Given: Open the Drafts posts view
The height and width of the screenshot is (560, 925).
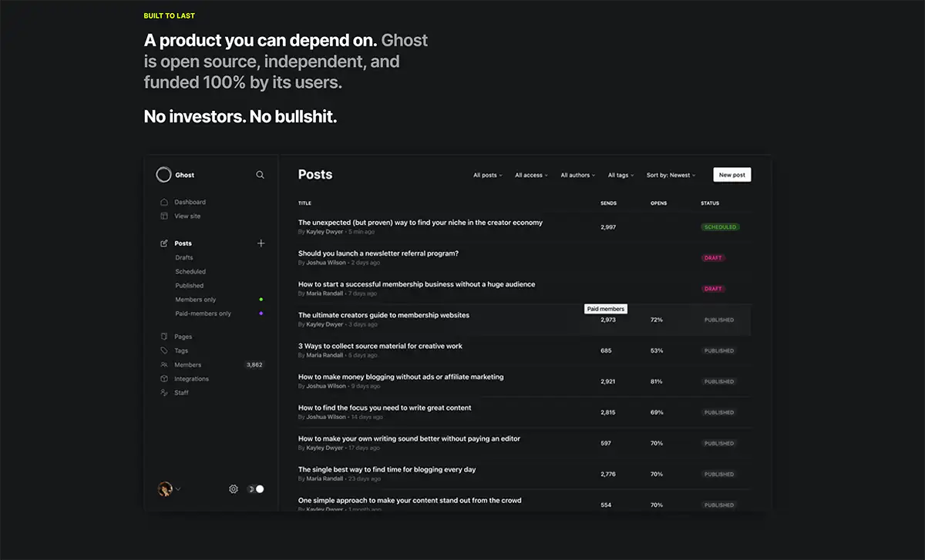Looking at the screenshot, I should coord(184,257).
